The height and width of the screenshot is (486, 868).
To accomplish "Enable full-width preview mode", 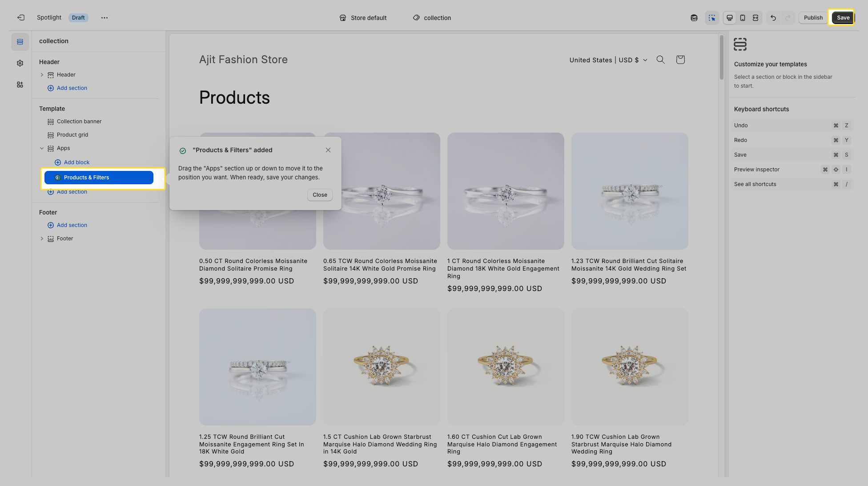I will pos(755,18).
